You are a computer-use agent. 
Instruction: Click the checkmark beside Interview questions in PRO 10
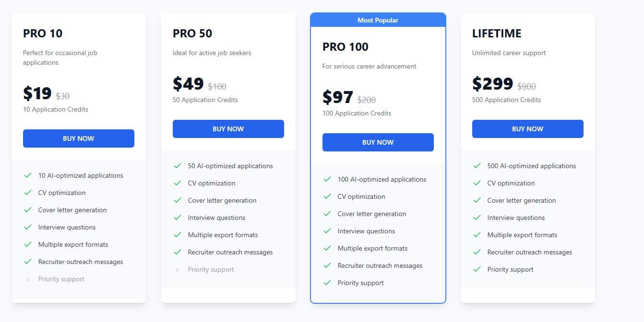pyautogui.click(x=28, y=227)
